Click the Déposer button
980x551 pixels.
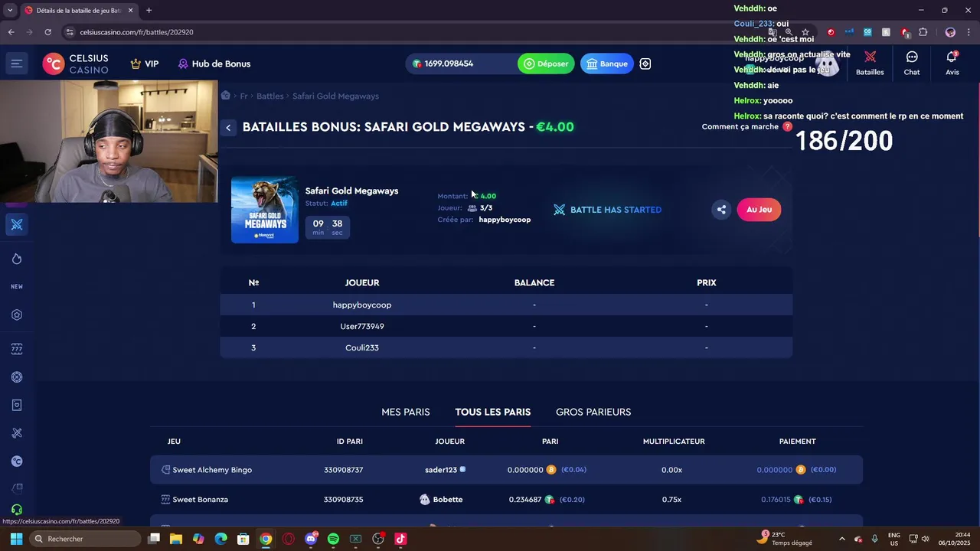pos(546,64)
